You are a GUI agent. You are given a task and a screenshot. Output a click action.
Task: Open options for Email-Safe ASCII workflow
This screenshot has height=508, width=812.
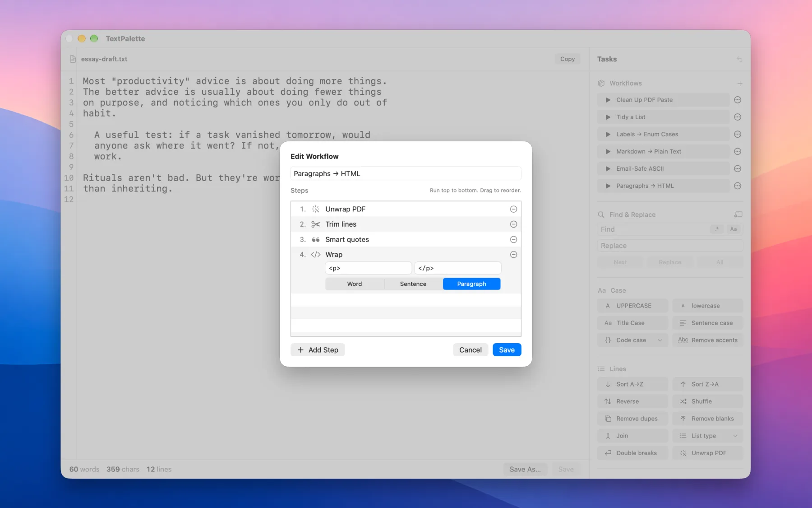pyautogui.click(x=738, y=168)
